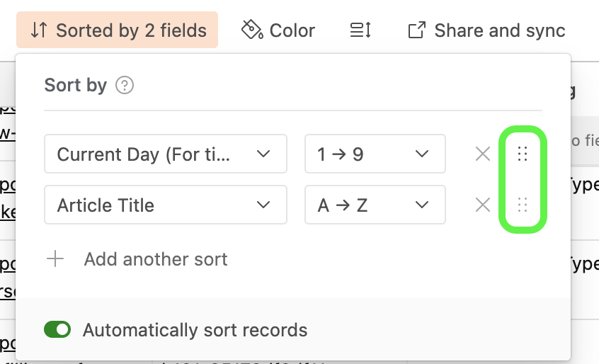
Task: Click the sort arrows icon in Sorted by button
Action: pyautogui.click(x=38, y=30)
